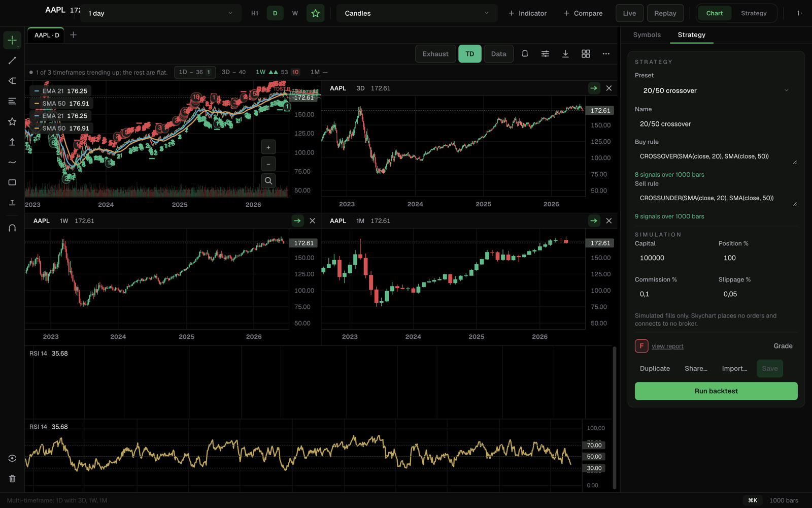Toggle the magnet snap tool
Image resolution: width=812 pixels, height=508 pixels.
point(12,228)
